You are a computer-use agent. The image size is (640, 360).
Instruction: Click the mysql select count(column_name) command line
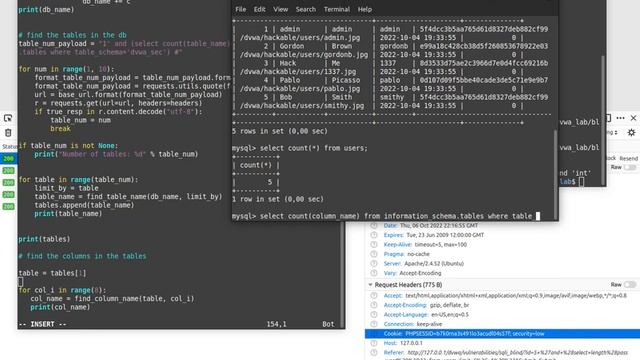[386, 216]
